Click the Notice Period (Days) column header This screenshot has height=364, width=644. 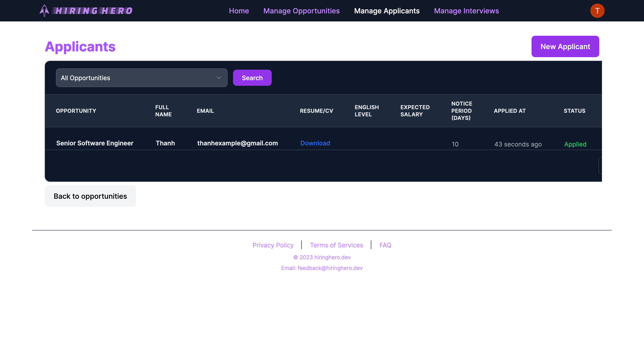tap(462, 111)
